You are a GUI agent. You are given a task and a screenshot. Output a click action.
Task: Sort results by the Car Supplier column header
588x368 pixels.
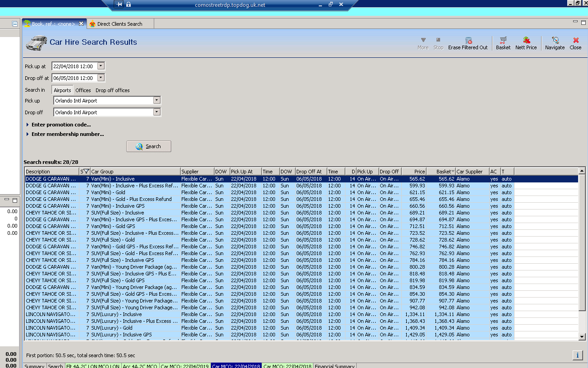coord(472,172)
